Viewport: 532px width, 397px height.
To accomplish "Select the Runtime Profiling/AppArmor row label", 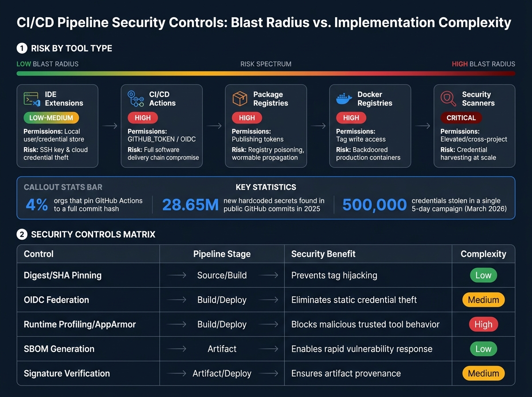I will pos(80,324).
